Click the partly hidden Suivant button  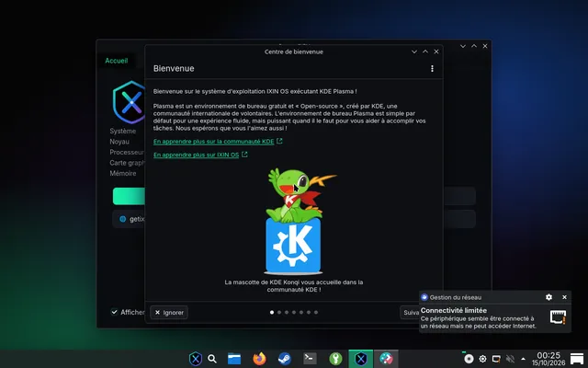click(x=410, y=313)
